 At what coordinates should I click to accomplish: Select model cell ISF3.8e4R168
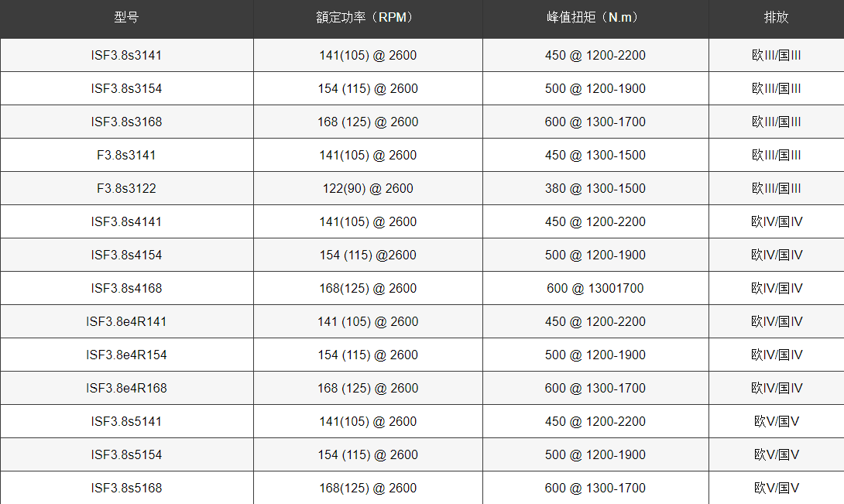(x=126, y=388)
